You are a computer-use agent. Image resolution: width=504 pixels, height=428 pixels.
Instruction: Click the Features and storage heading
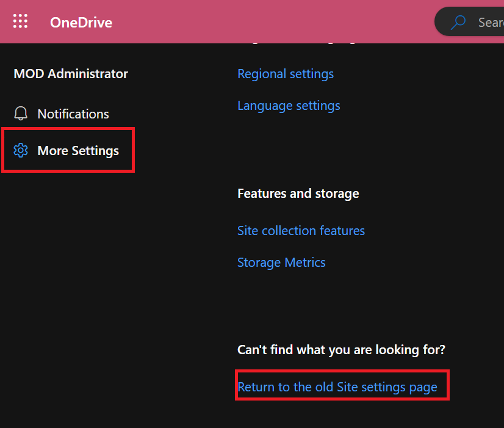click(x=298, y=194)
